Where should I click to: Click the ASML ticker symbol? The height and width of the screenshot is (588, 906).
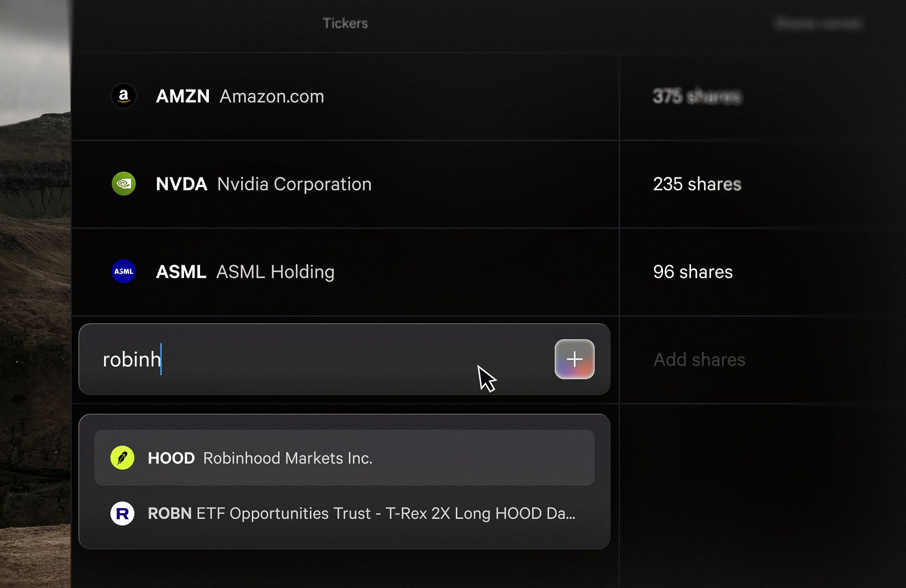coord(181,272)
